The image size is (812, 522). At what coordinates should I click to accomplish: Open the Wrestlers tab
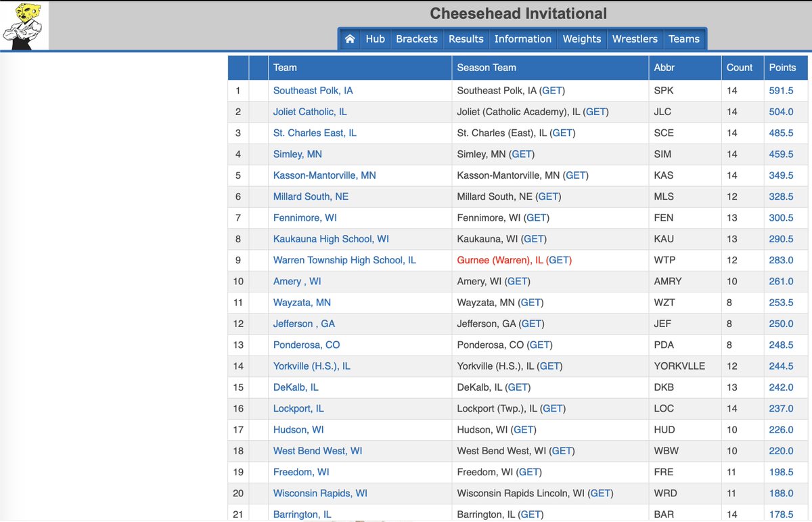coord(635,39)
